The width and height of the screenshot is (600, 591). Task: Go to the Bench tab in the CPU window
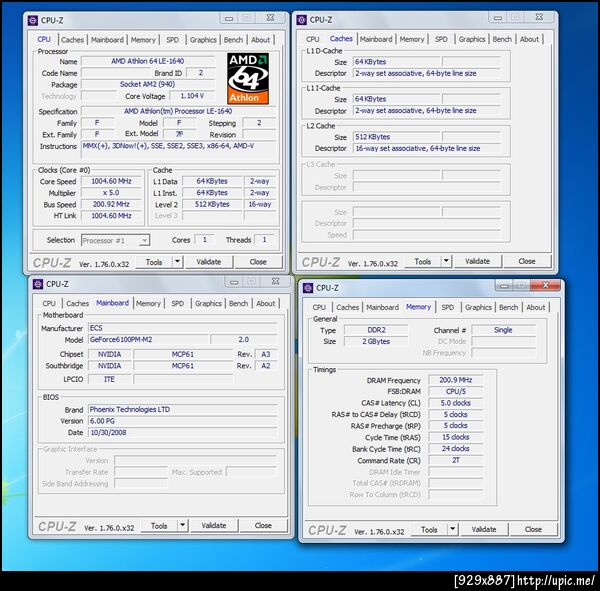click(x=233, y=40)
